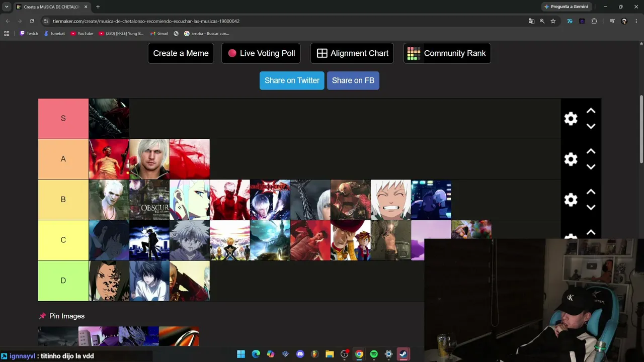Open the globe bookmark icon
The height and width of the screenshot is (362, 644).
click(176, 34)
